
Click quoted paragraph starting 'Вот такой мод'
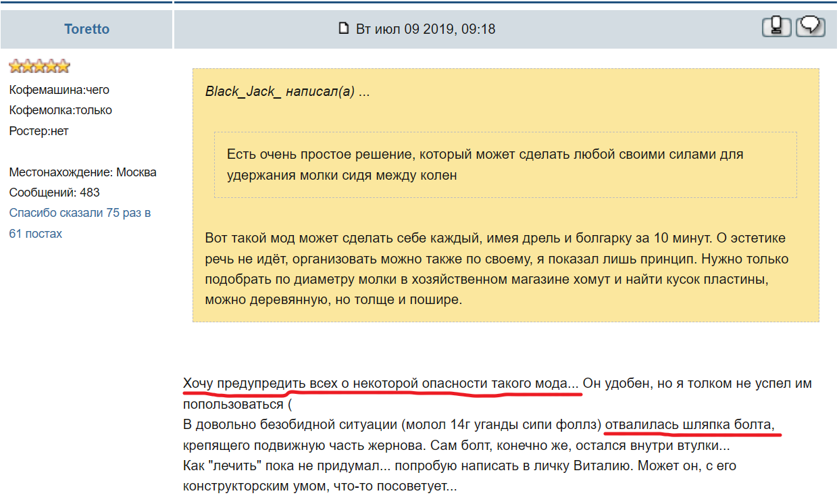coord(497,269)
